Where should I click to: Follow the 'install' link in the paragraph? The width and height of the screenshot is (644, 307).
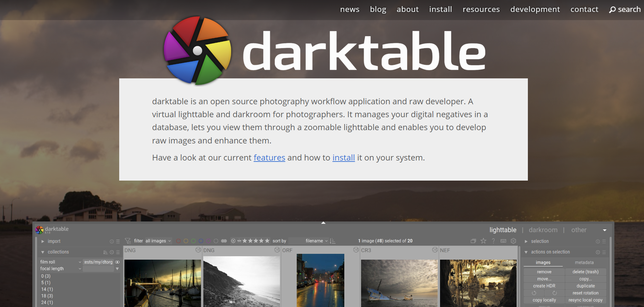(x=344, y=158)
